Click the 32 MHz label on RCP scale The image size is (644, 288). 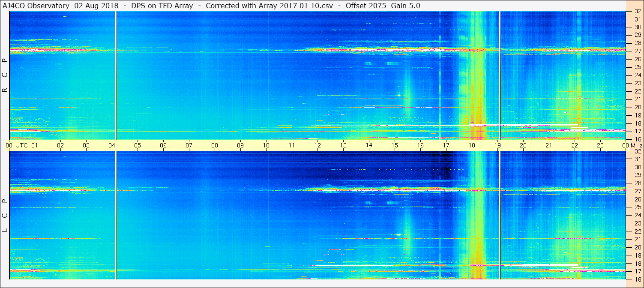point(638,12)
